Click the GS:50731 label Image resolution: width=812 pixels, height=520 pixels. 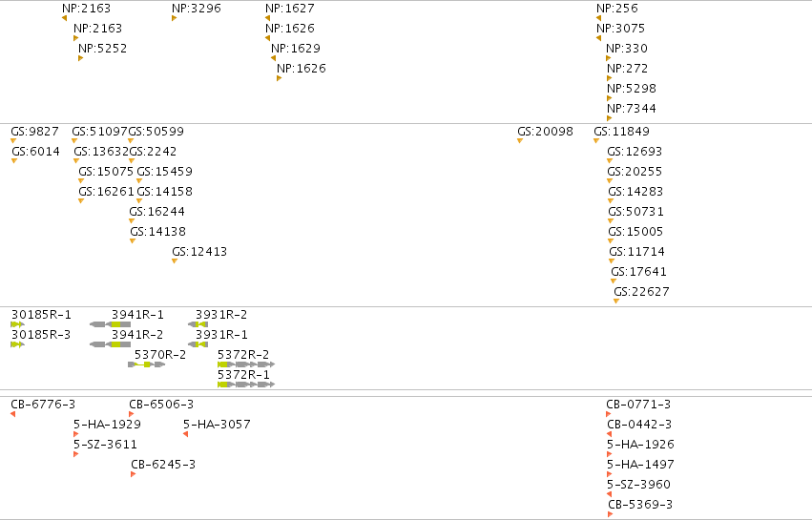click(x=635, y=211)
